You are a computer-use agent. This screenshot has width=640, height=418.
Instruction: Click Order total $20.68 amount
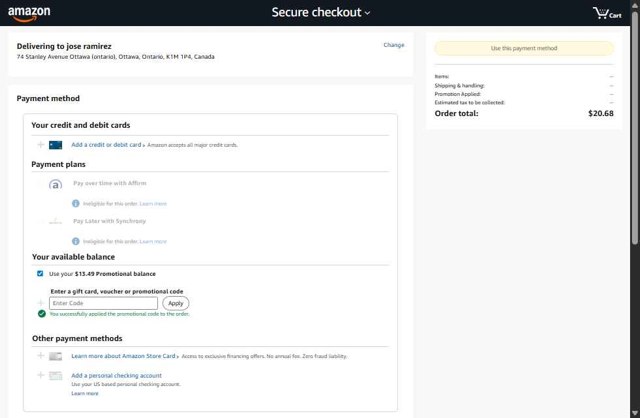pyautogui.click(x=600, y=113)
